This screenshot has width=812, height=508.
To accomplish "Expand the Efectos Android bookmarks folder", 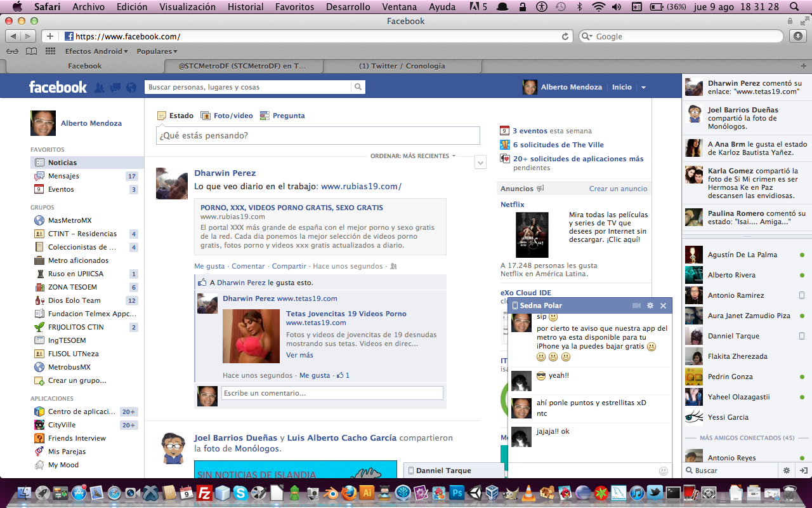I will pos(96,51).
